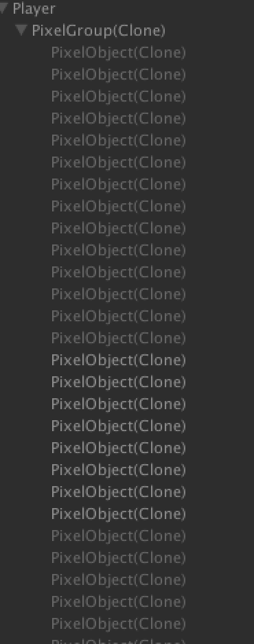The image size is (254, 644).
Task: Select the sixth active white PixelObject(Clone)
Action: click(119, 470)
